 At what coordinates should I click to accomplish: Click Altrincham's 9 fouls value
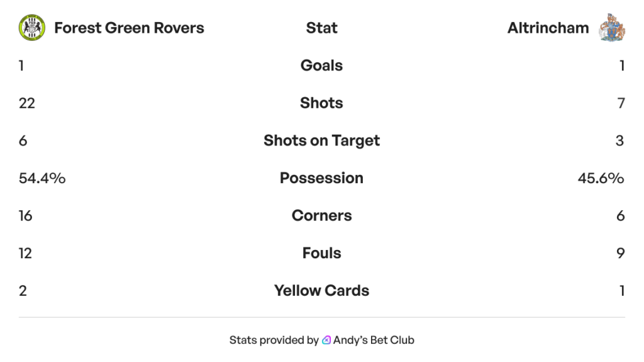coord(620,253)
